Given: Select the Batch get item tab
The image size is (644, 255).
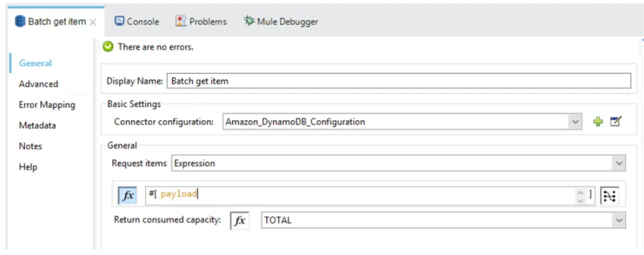Looking at the screenshot, I should [56, 21].
